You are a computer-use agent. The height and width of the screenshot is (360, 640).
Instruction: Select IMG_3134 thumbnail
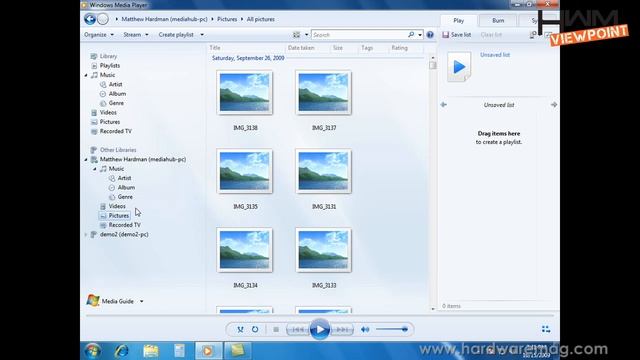point(245,250)
